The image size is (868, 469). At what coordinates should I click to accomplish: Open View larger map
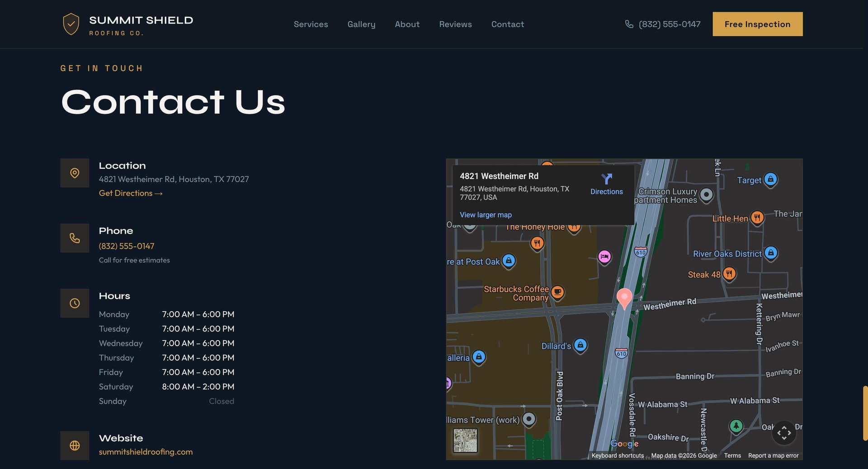click(x=486, y=215)
